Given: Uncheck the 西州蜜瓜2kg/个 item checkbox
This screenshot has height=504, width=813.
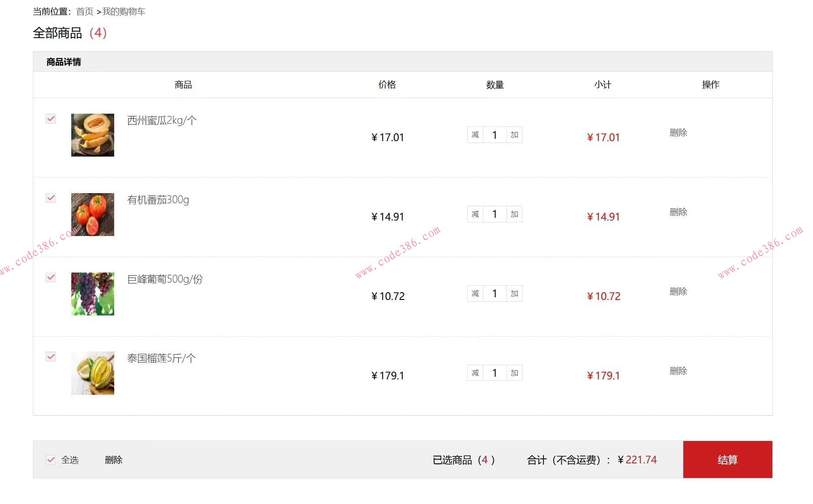Looking at the screenshot, I should (50, 118).
